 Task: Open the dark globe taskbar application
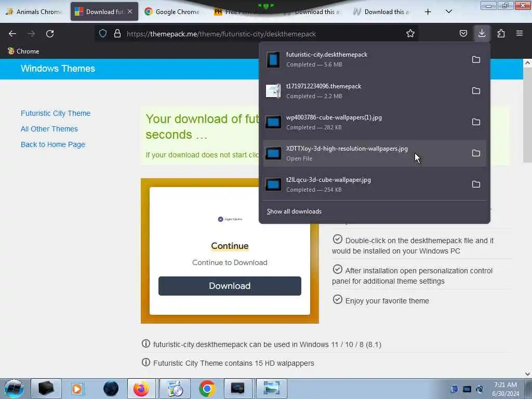coord(111,389)
